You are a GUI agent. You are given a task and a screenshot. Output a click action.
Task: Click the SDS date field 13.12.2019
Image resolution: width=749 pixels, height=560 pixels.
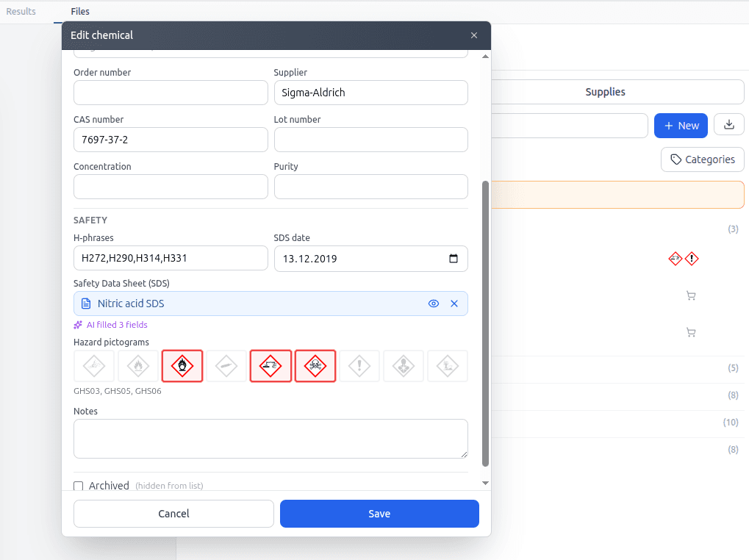click(x=370, y=259)
